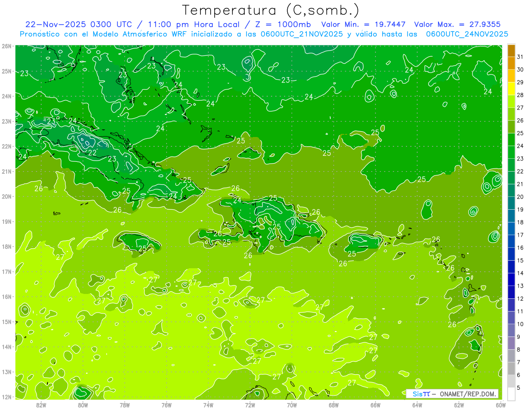The image size is (532, 411).
Task: Click the '25' contour label inside Jamaica
Action: tap(143, 248)
